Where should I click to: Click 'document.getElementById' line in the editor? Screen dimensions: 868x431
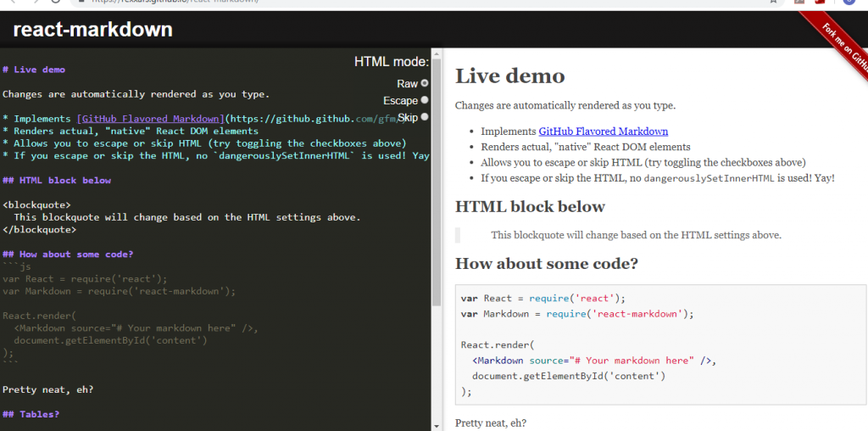pos(111,340)
